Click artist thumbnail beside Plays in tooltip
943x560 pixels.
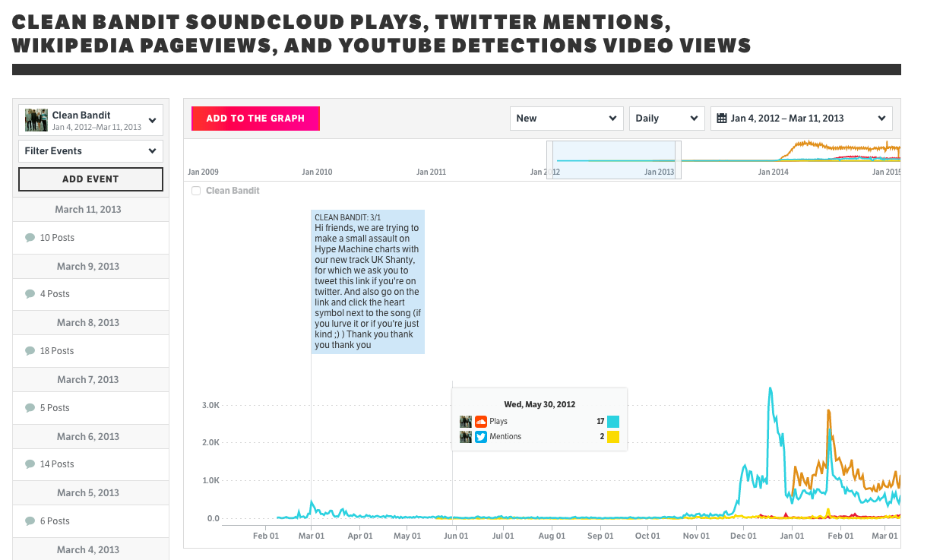[x=466, y=422]
